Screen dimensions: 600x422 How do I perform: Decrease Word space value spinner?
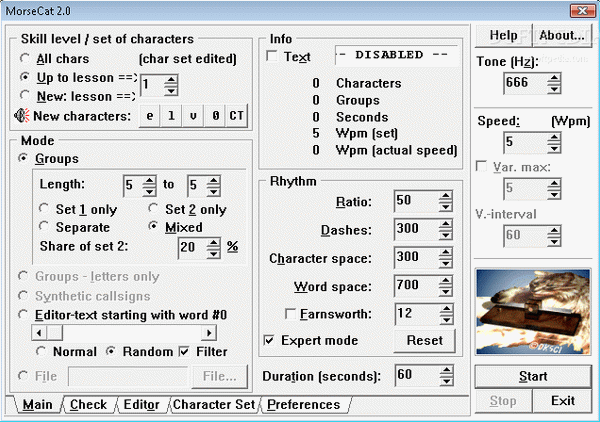(x=445, y=291)
